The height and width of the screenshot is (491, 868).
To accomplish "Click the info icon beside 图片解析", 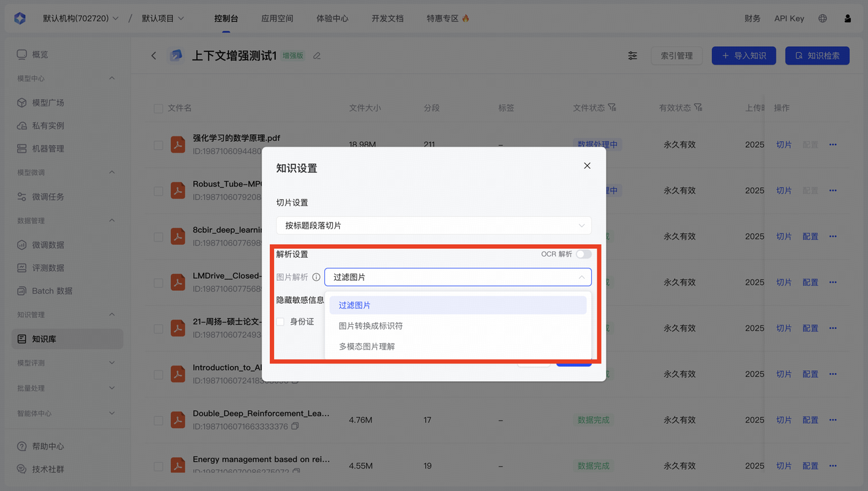I will tap(316, 277).
